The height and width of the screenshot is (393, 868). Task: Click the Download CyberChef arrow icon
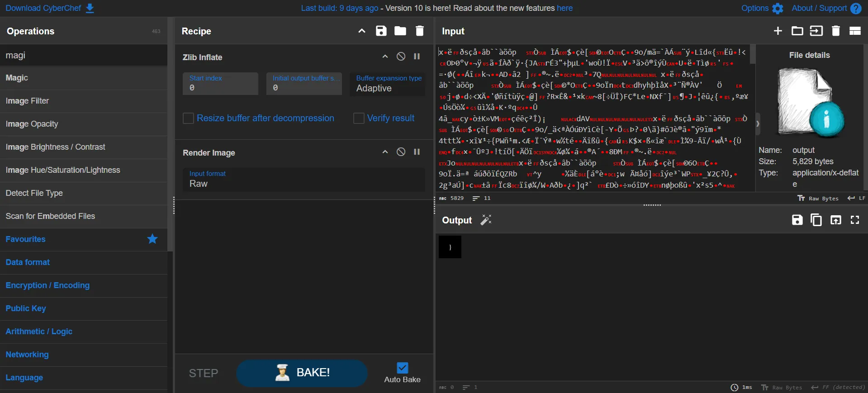coord(90,8)
